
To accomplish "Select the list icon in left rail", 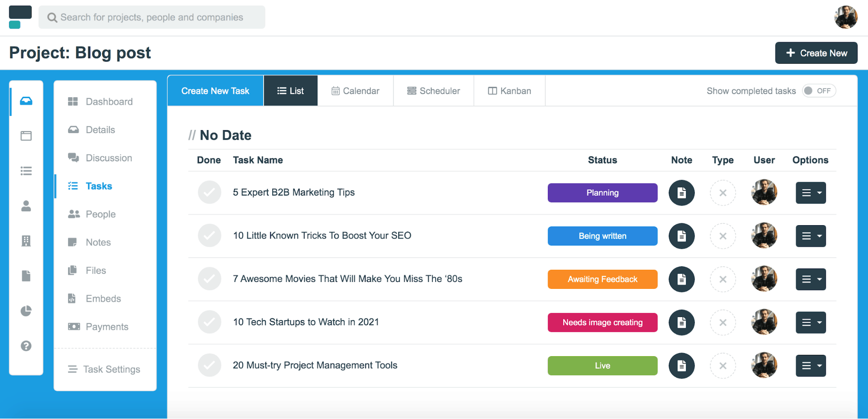I will [26, 171].
